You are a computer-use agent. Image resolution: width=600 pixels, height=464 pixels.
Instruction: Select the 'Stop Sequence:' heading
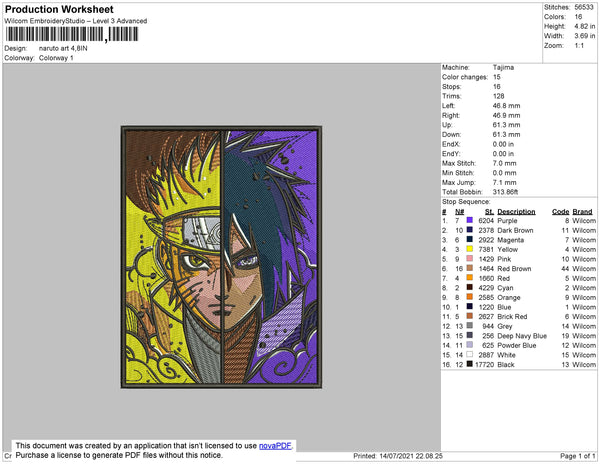point(466,202)
